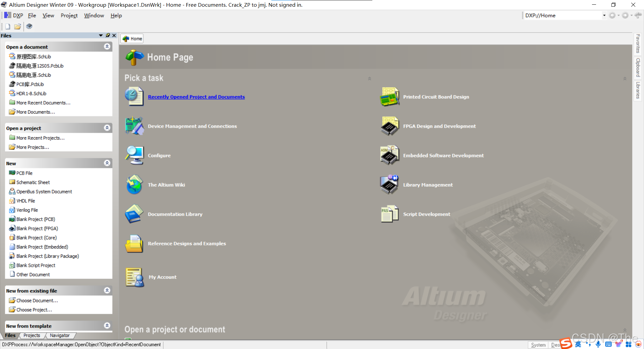Open Device Management and Connections icon
This screenshot has height=349, width=644.
(135, 126)
